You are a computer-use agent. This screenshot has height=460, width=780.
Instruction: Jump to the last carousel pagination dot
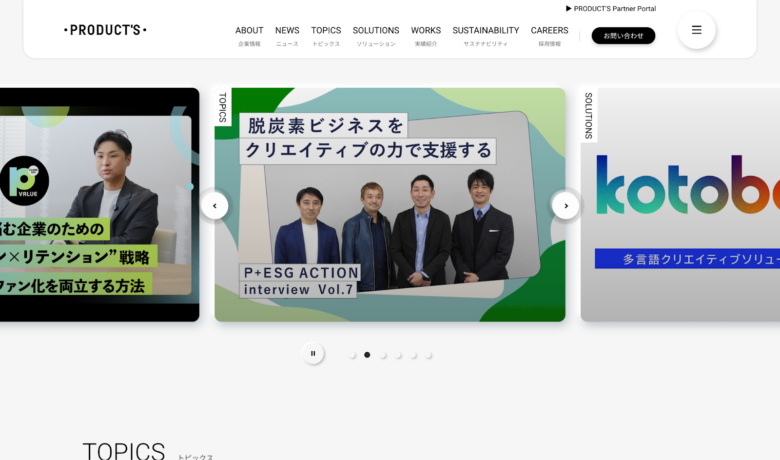429,355
